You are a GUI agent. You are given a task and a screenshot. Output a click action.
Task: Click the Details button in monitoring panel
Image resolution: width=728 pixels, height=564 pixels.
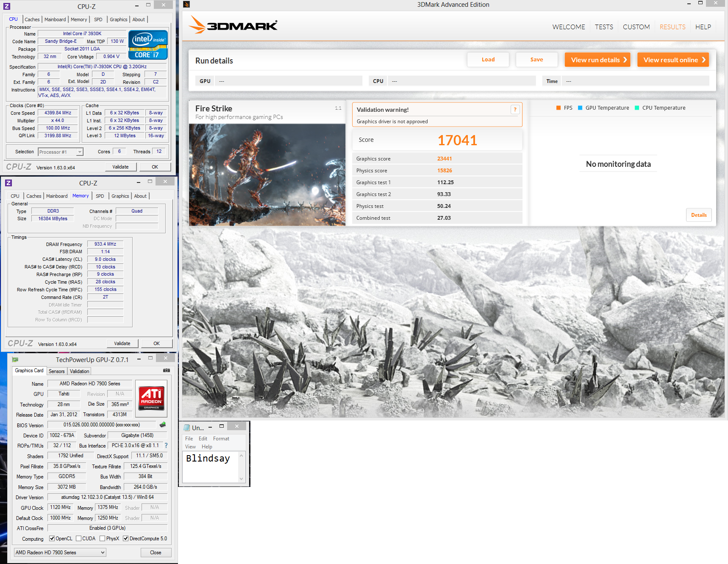point(699,215)
